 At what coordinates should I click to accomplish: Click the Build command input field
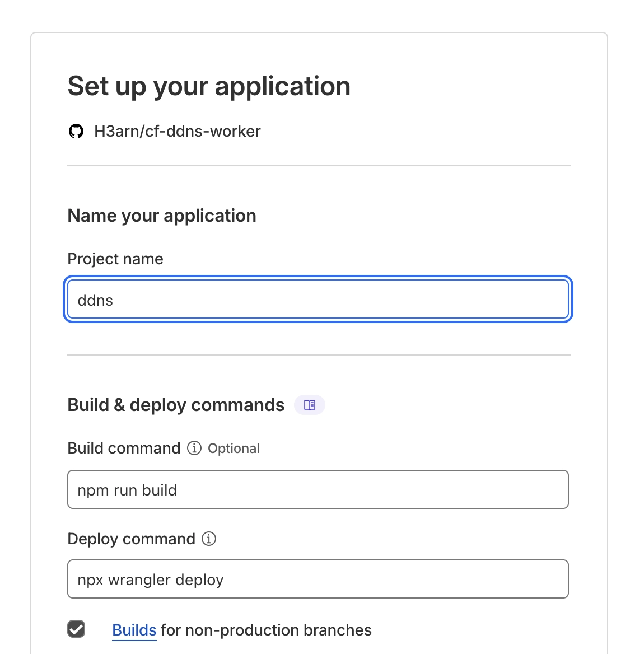point(318,490)
